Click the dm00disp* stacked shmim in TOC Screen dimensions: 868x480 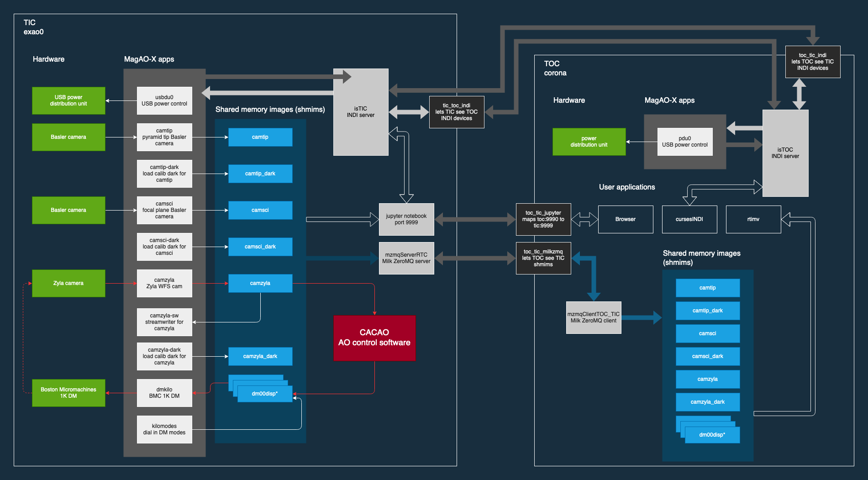point(712,434)
